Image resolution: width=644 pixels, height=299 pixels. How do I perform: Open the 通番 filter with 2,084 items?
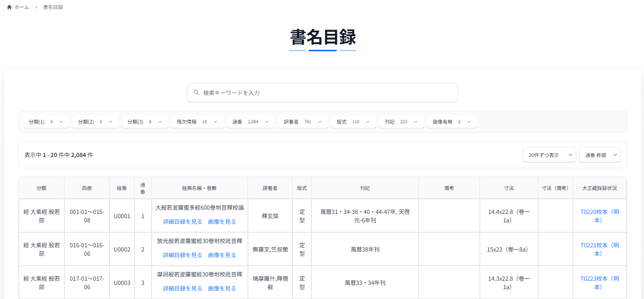(x=251, y=122)
